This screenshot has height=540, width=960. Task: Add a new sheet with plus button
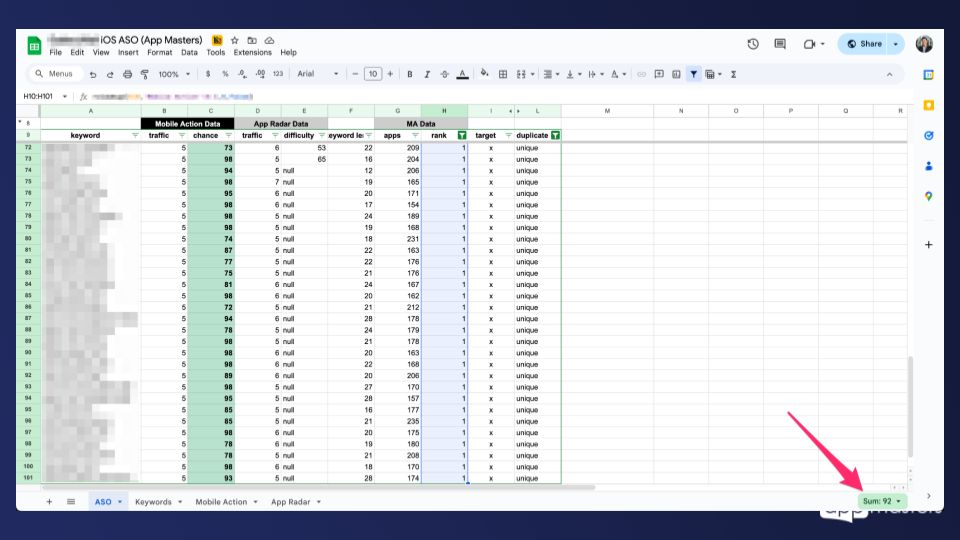click(49, 501)
